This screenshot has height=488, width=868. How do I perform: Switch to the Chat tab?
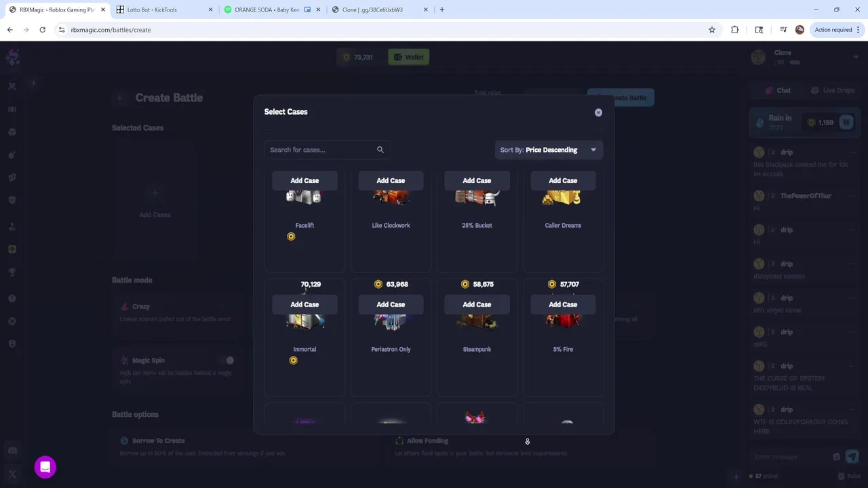pos(778,90)
